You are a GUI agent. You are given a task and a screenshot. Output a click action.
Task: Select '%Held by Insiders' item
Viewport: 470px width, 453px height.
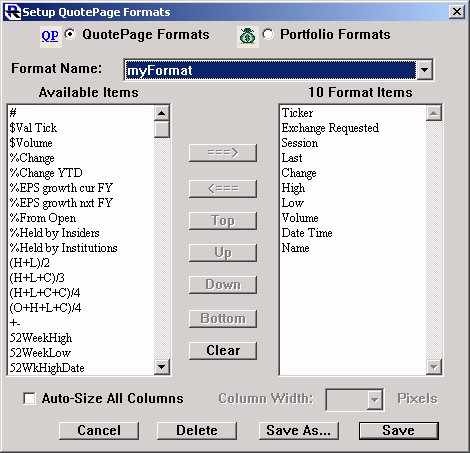pos(81,233)
